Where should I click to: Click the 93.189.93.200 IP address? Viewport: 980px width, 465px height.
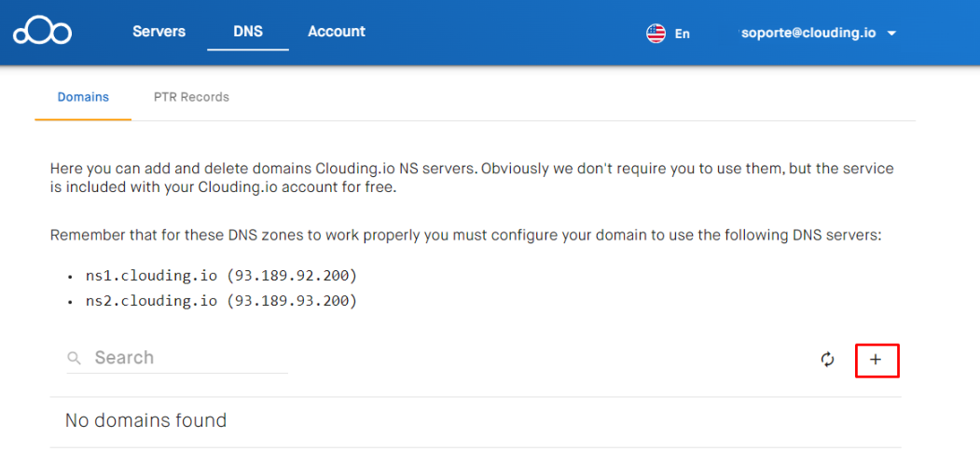click(291, 301)
